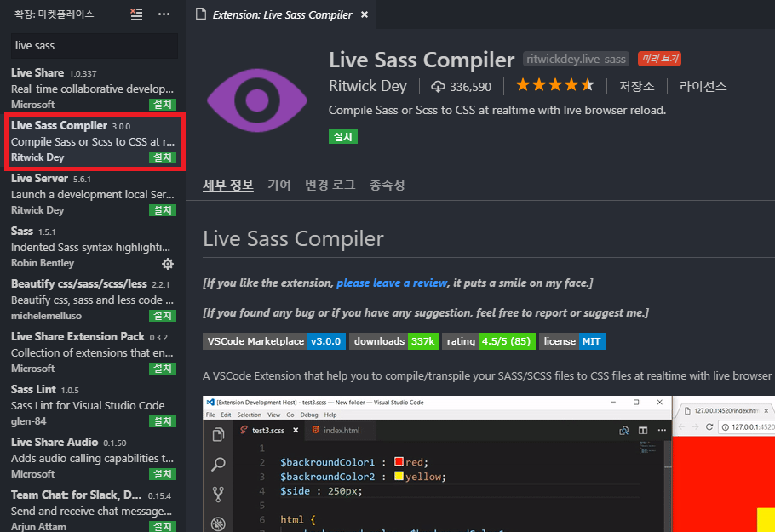775x532 pixels.
Task: Open the 종속성 dependencies tab
Action: coord(387,186)
